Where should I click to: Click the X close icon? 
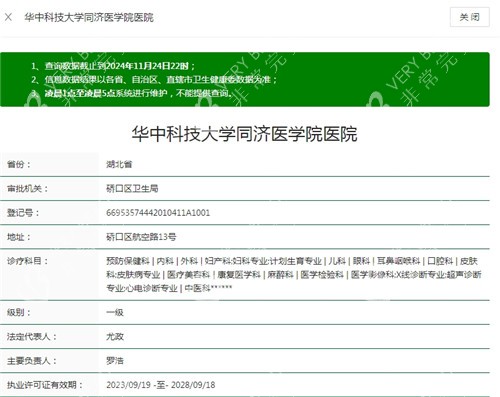coord(8,17)
